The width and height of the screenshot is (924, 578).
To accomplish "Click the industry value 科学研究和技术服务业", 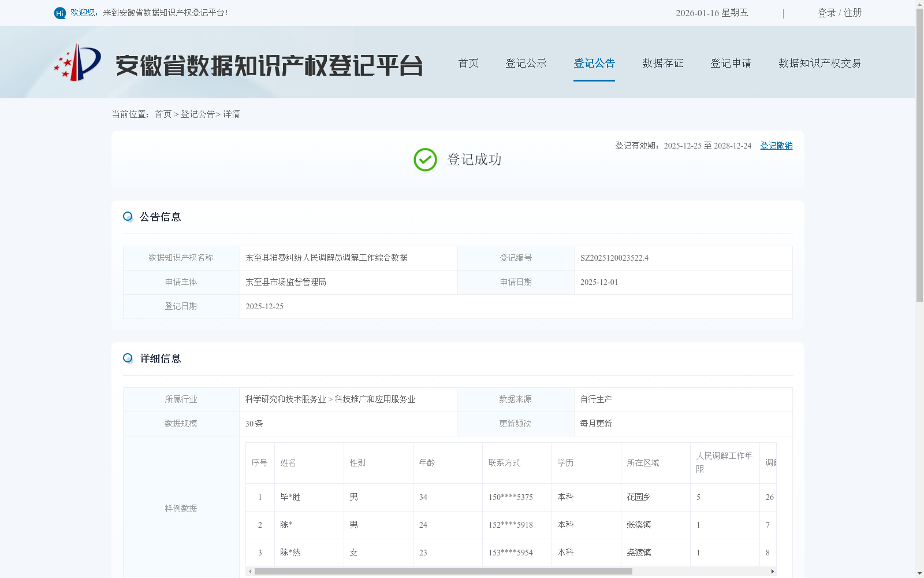I will [285, 399].
